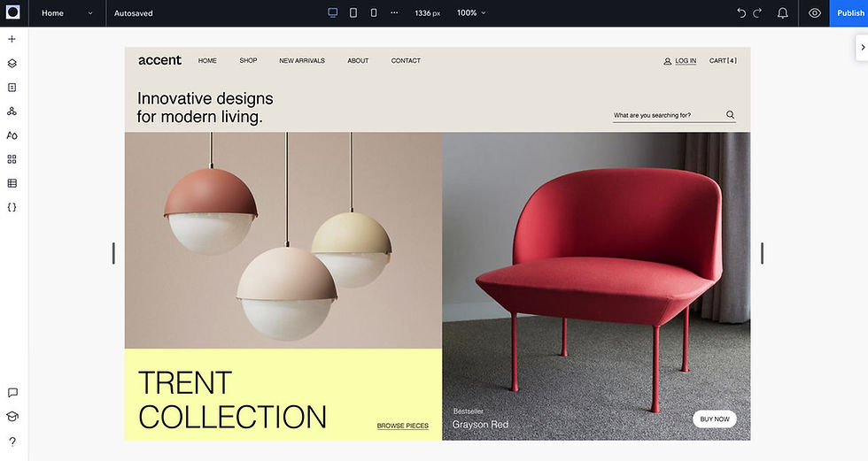Image resolution: width=868 pixels, height=461 pixels.
Task: Open the Apps grid icon
Action: click(12, 159)
